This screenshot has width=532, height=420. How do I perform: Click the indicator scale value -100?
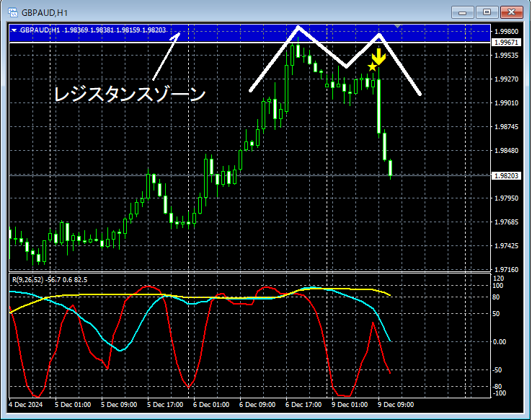[x=499, y=393]
